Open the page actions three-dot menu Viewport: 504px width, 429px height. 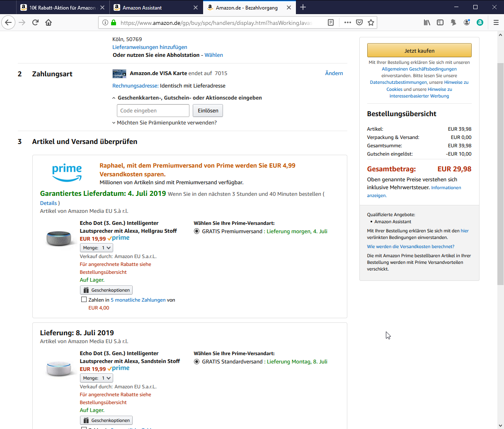pyautogui.click(x=347, y=22)
